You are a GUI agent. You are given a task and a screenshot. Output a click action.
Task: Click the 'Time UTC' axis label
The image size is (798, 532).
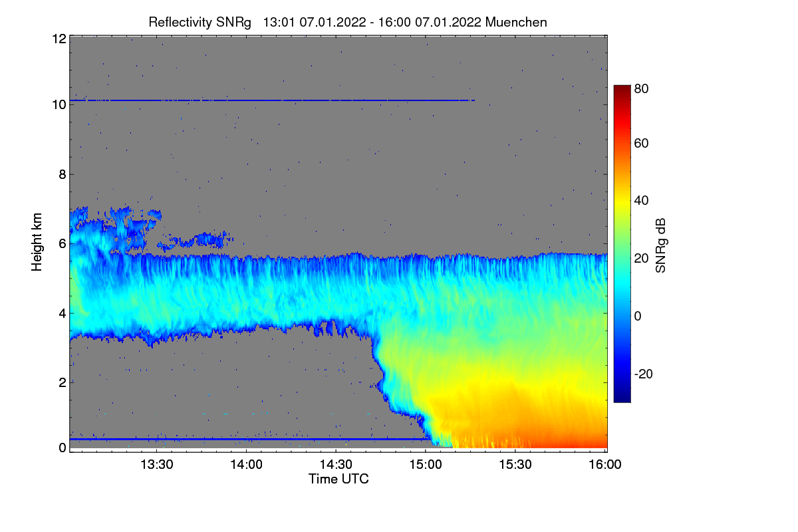[338, 479]
